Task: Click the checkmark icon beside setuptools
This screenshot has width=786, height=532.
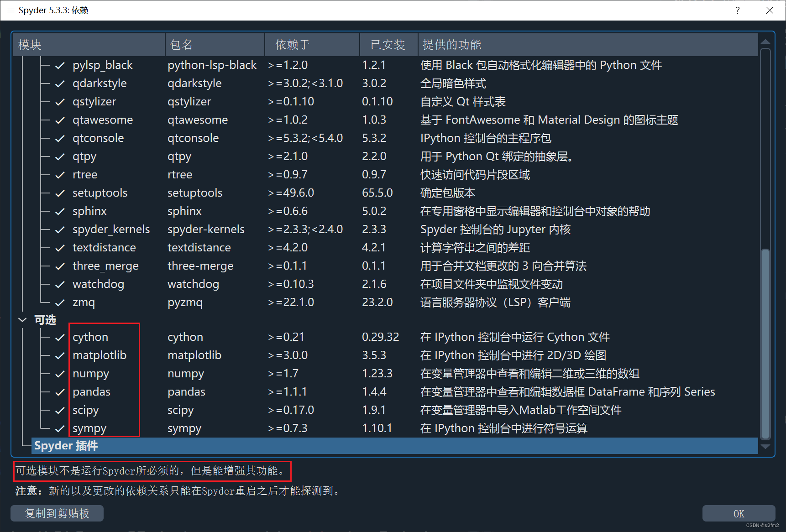Action: coord(60,193)
